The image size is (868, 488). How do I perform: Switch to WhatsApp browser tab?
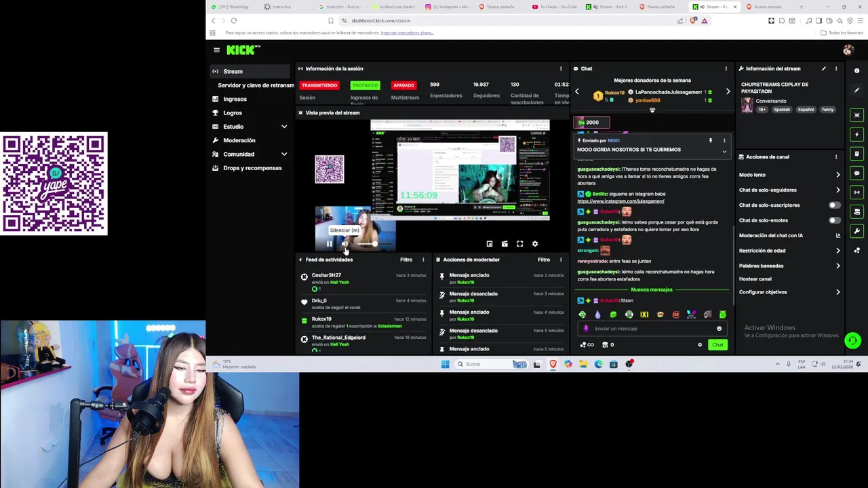[234, 7]
